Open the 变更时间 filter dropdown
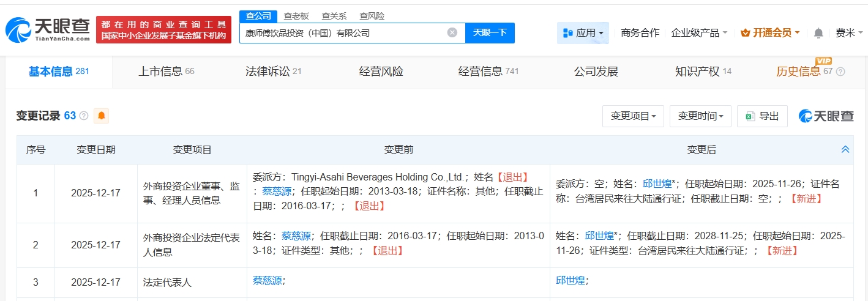 [x=700, y=116]
